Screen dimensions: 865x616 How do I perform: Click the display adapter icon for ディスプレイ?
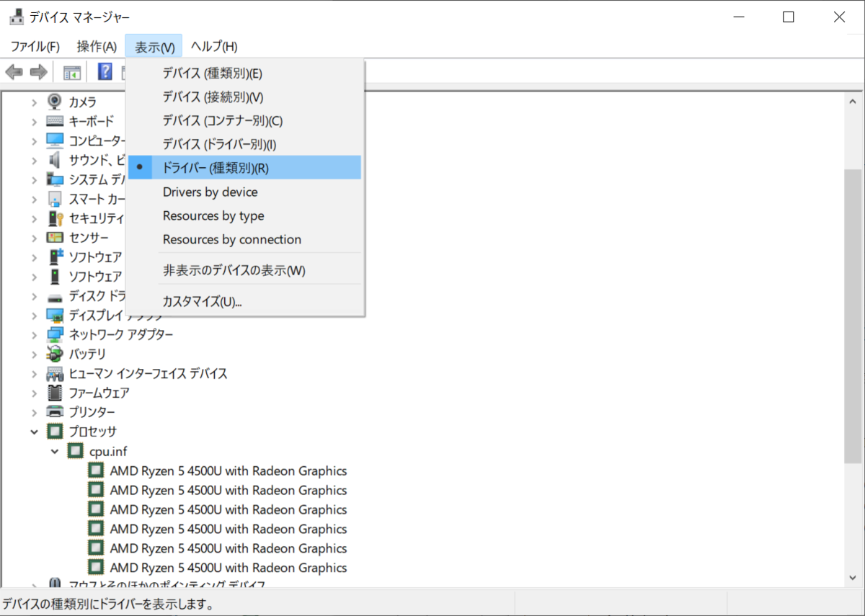pos(55,315)
